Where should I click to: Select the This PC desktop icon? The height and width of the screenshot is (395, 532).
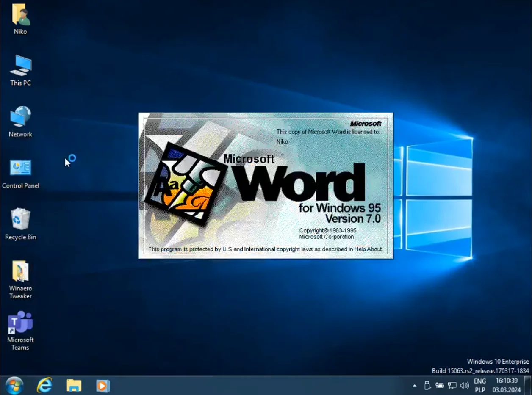20,66
